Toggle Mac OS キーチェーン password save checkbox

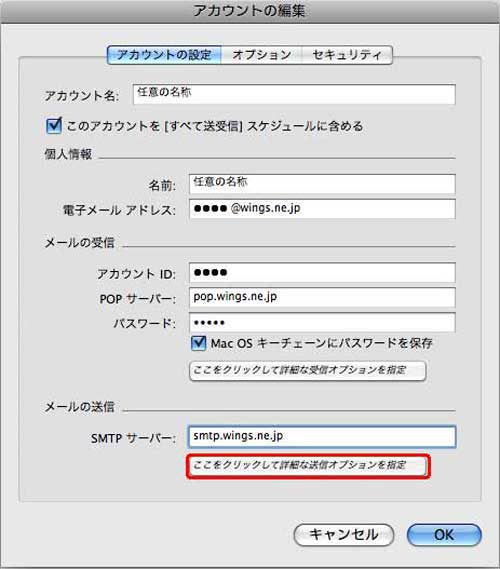tap(198, 343)
